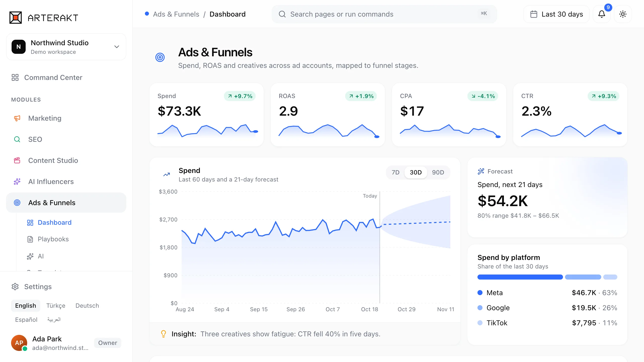This screenshot has height=362, width=644.
Task: Click the search magnifier icon
Action: click(x=282, y=14)
